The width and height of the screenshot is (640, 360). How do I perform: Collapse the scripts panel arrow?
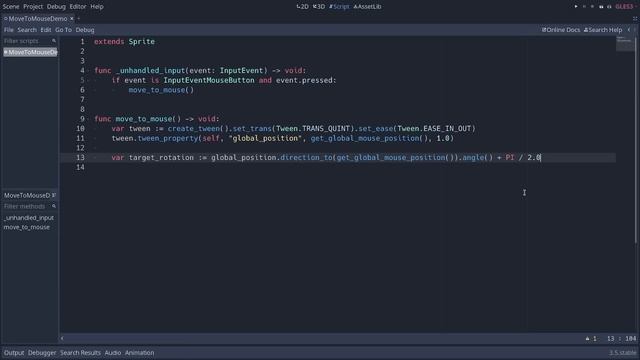click(x=62, y=338)
